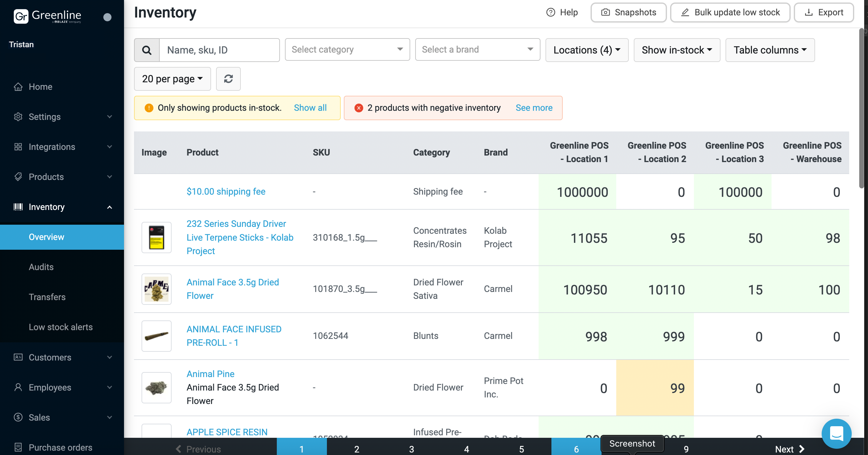Click the Carmel dried flower thumbnail
Image resolution: width=868 pixels, height=455 pixels.
tap(156, 289)
